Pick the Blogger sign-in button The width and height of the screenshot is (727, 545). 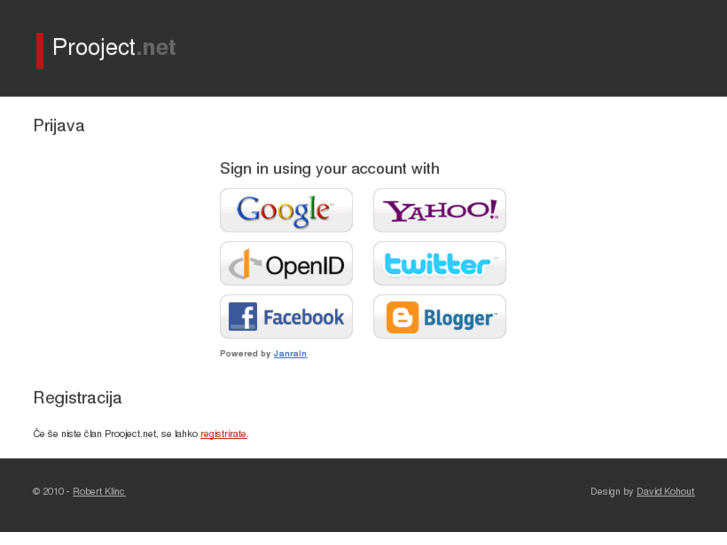pos(439,317)
